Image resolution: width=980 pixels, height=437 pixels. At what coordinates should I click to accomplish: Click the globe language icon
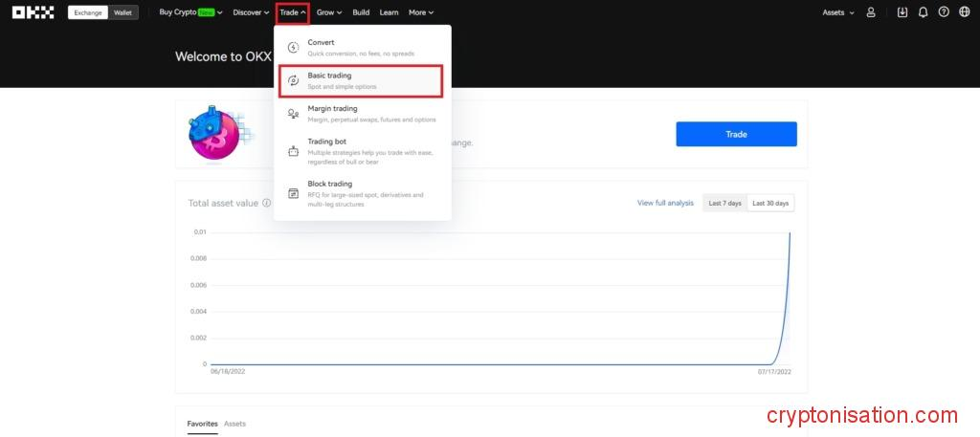(x=964, y=12)
